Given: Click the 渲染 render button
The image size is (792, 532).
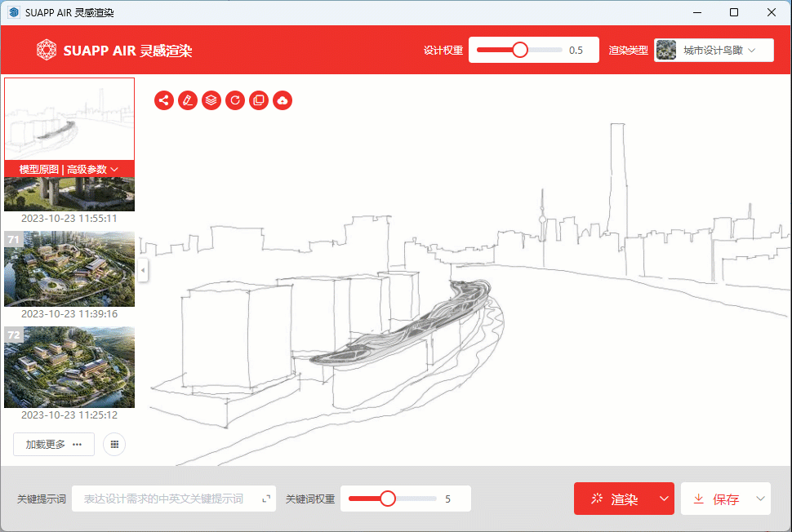Looking at the screenshot, I should click(x=615, y=499).
